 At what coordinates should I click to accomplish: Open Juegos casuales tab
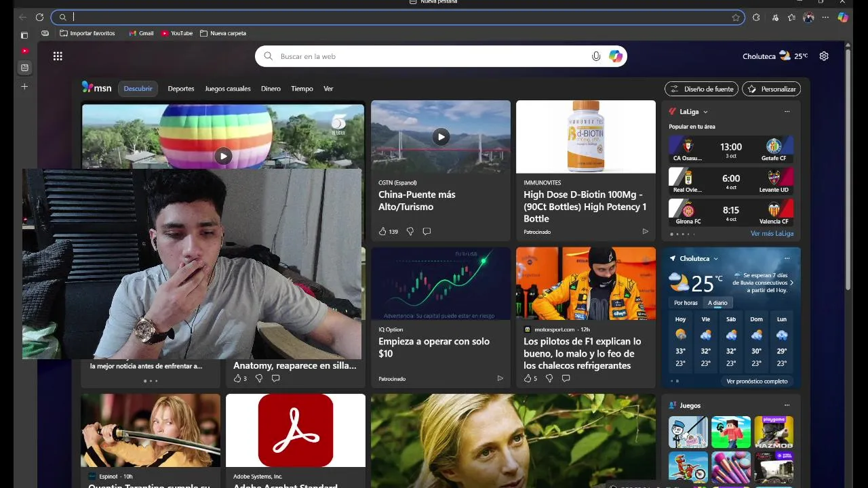[x=228, y=89]
